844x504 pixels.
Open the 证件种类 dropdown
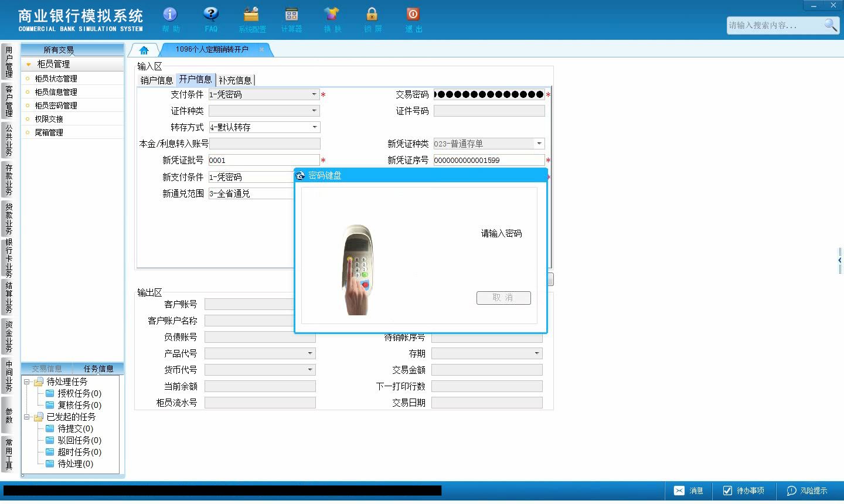314,111
